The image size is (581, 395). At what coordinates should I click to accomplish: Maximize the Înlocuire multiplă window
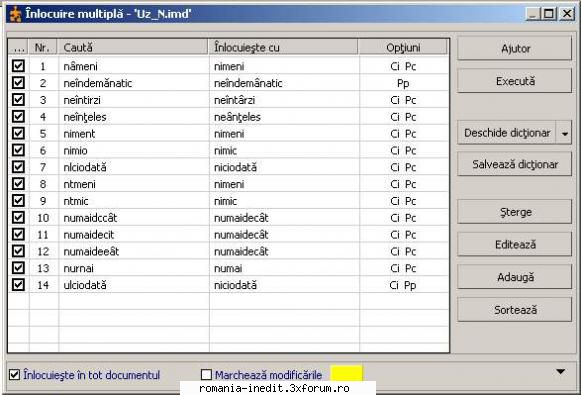(x=549, y=14)
